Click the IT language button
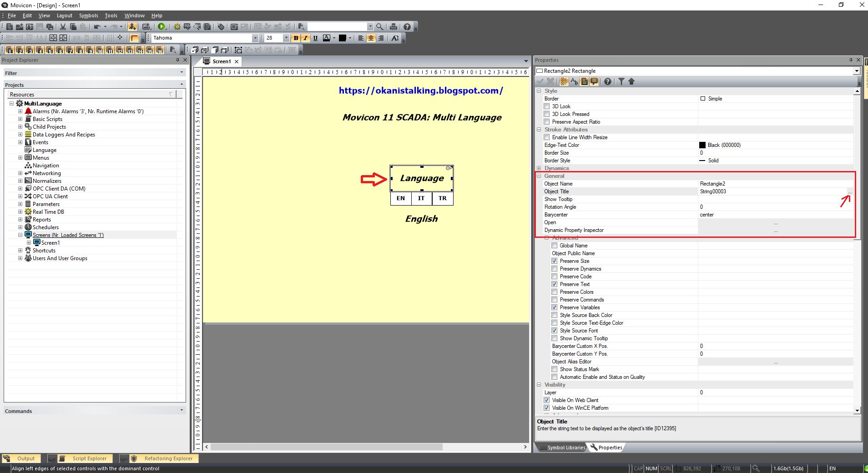868x473 pixels. pyautogui.click(x=421, y=198)
